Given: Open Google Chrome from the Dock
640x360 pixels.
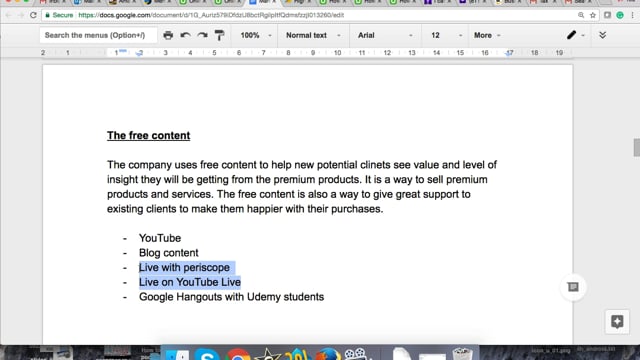Looking at the screenshot, I should [x=238, y=354].
